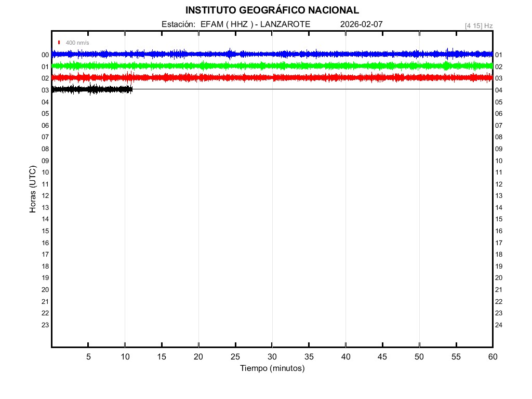Click the red 400 nm/s scale bar

(x=59, y=43)
